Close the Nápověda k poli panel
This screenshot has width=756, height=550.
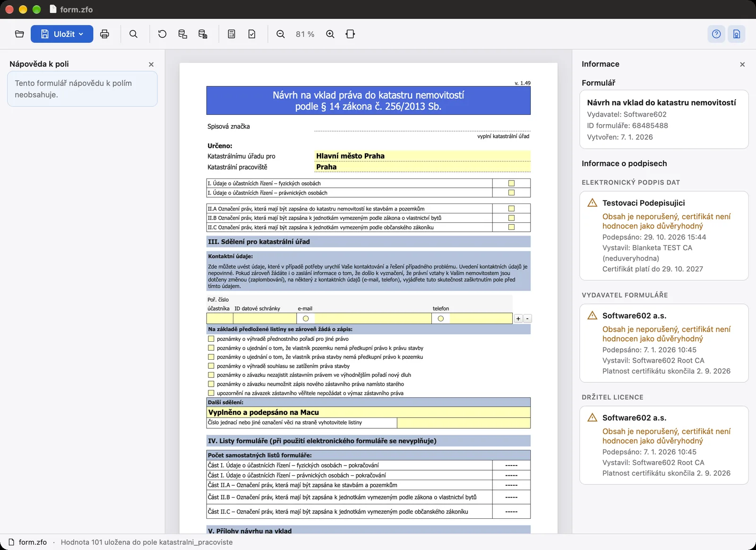[151, 64]
